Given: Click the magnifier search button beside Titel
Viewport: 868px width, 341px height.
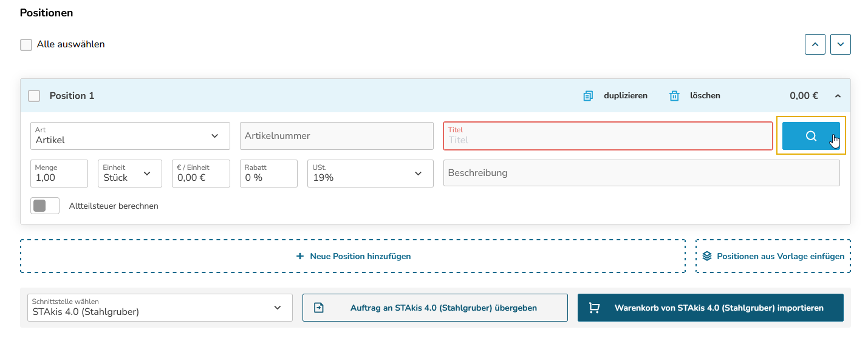Looking at the screenshot, I should tap(811, 136).
